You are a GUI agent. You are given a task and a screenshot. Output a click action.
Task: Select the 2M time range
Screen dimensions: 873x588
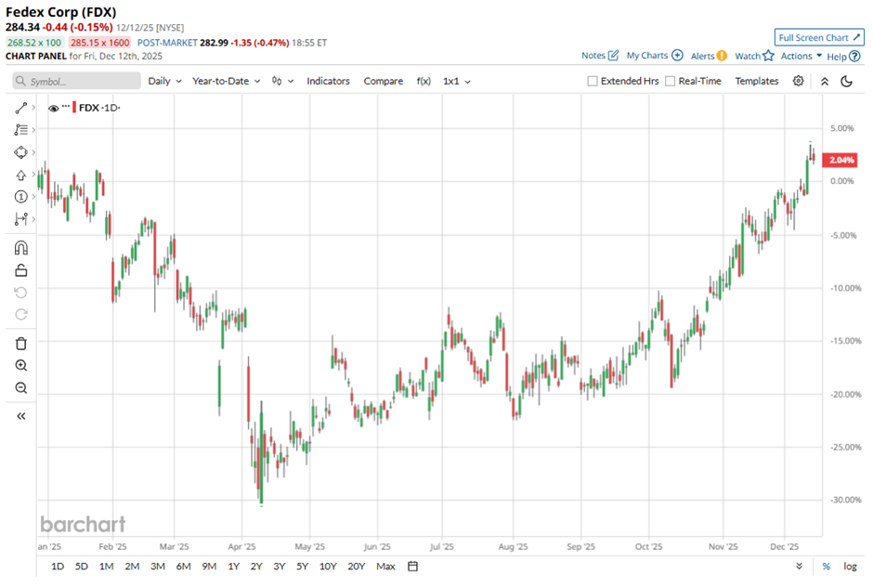(x=132, y=567)
